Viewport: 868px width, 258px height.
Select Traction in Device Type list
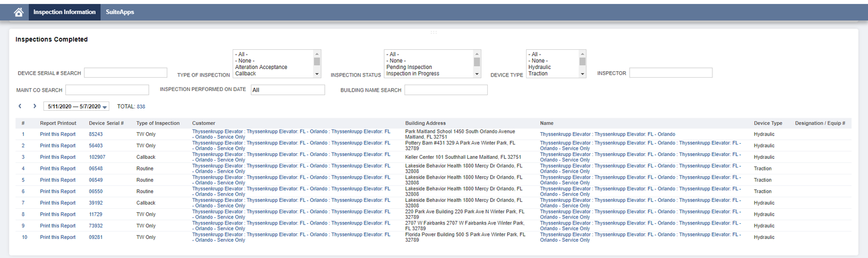[538, 74]
